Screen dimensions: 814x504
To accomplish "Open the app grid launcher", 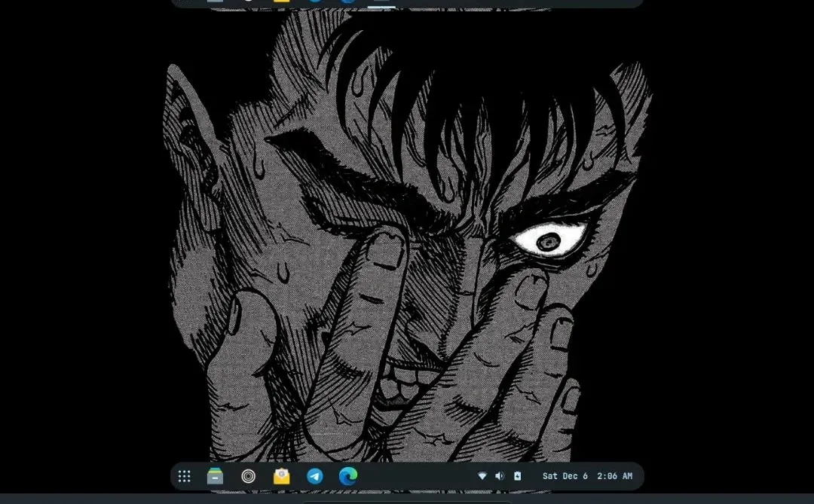I will [x=185, y=476].
